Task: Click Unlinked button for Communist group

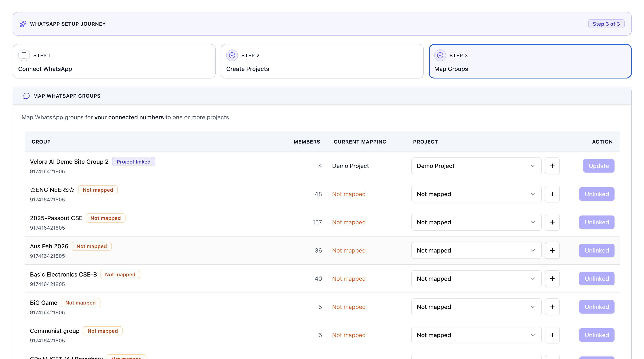Action: pyautogui.click(x=596, y=335)
